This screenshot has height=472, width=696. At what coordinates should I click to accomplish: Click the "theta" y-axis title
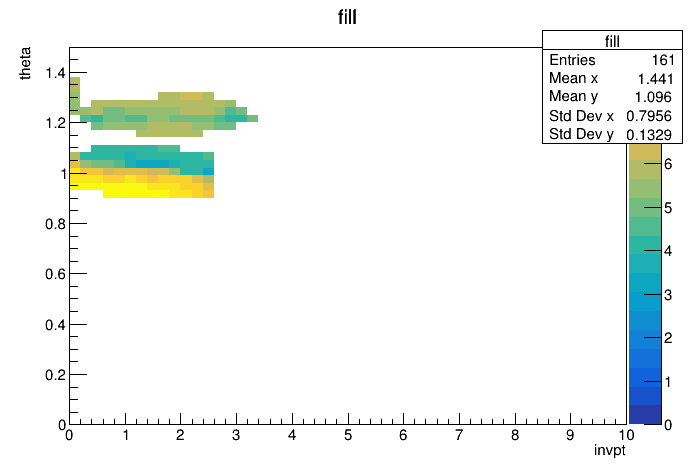pyautogui.click(x=25, y=63)
